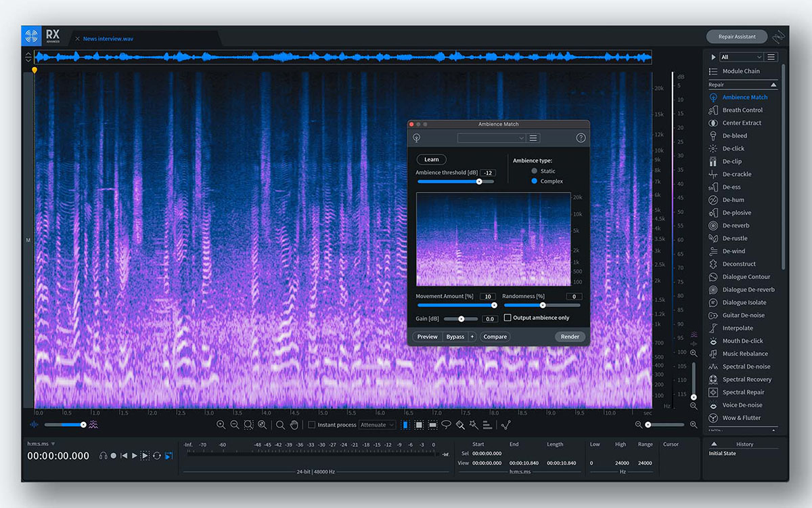
Task: Open the h:m:s.ms time format dropdown
Action: pyautogui.click(x=41, y=444)
